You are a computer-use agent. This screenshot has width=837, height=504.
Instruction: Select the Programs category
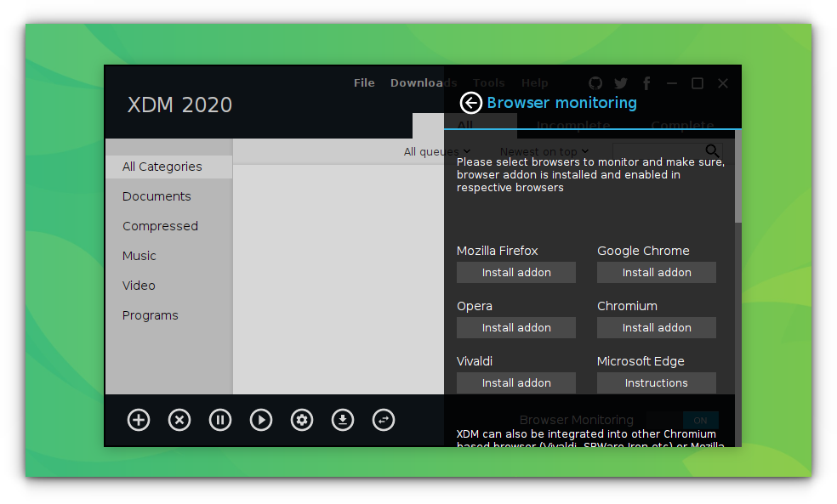click(168, 315)
